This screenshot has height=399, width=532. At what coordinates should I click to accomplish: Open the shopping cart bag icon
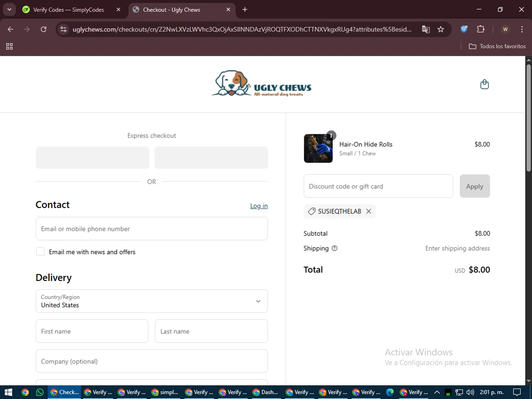point(484,84)
